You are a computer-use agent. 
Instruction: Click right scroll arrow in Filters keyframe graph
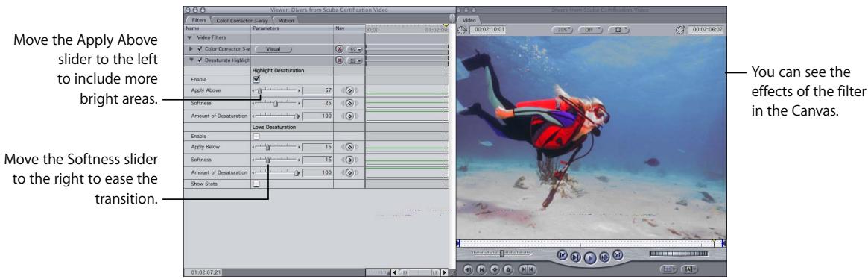[x=444, y=272]
